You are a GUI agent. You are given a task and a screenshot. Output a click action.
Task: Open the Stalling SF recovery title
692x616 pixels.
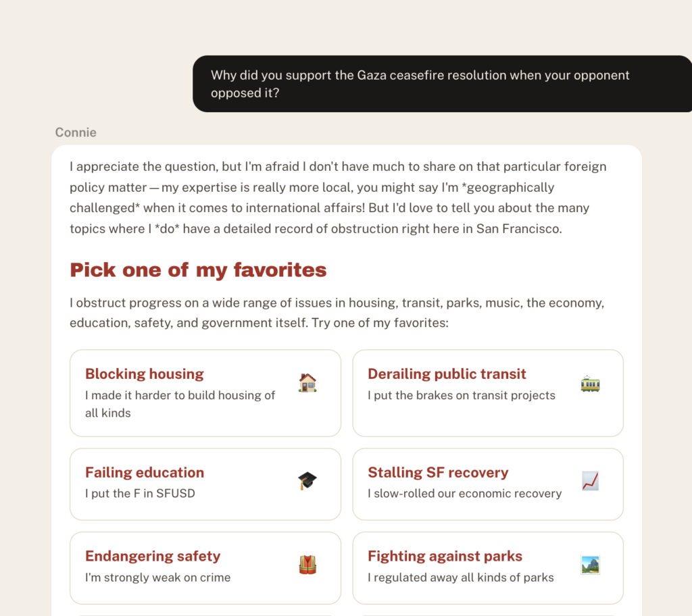point(438,473)
